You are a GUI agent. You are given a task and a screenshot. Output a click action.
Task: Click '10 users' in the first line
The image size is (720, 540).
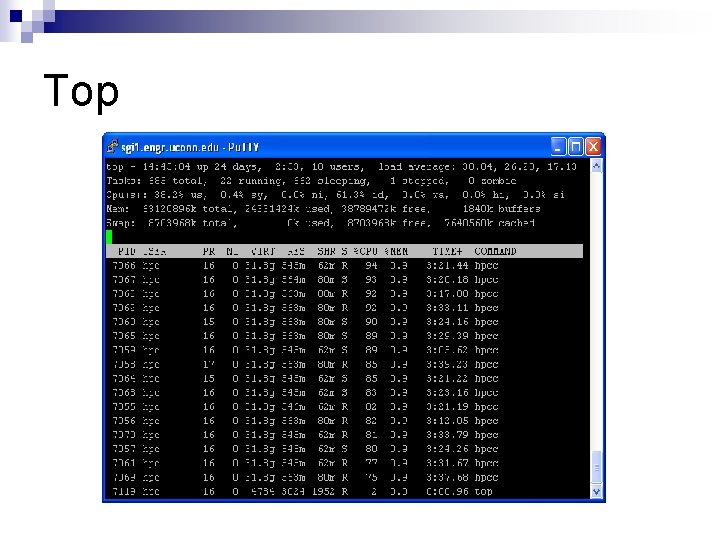[338, 167]
